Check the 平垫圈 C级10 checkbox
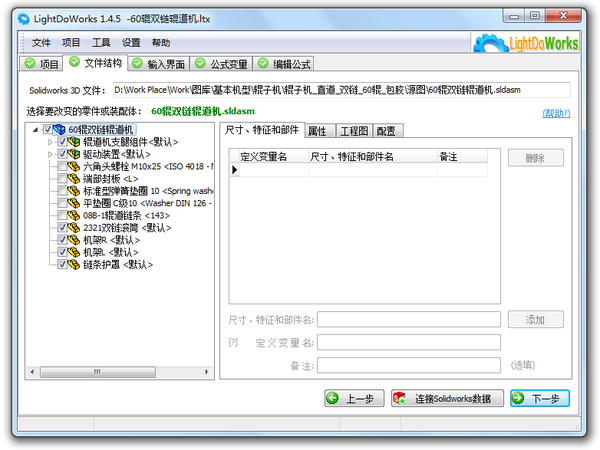 point(62,203)
